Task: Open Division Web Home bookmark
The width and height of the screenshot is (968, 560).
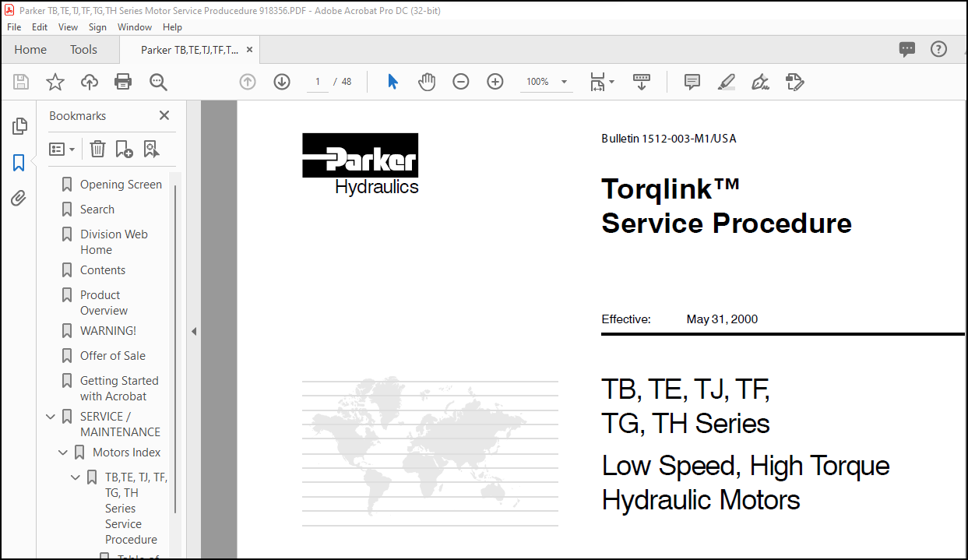Action: 114,242
